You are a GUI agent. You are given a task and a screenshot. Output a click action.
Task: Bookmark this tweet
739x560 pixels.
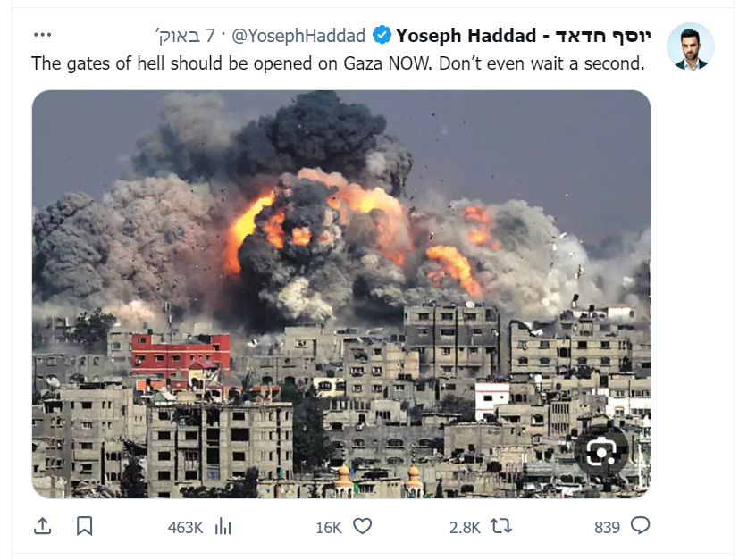(84, 526)
